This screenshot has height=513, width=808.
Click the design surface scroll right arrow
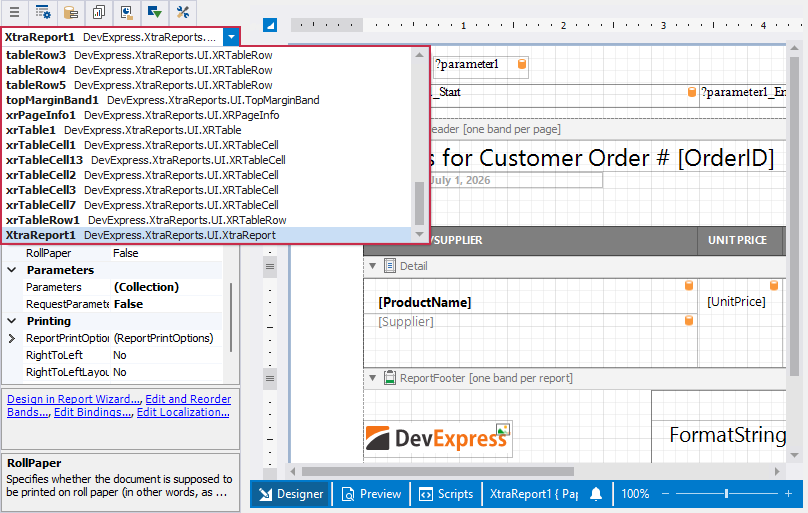click(x=778, y=471)
